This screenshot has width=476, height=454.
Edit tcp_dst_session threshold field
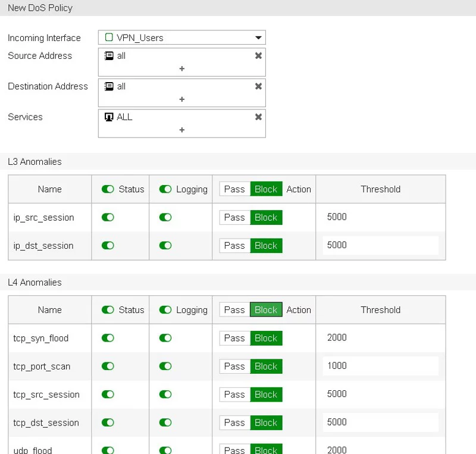click(x=380, y=422)
